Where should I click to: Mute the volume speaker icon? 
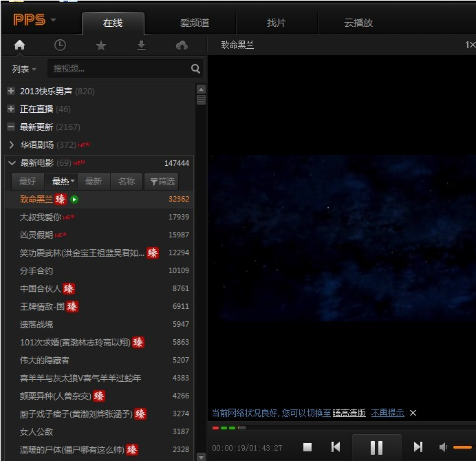[443, 447]
